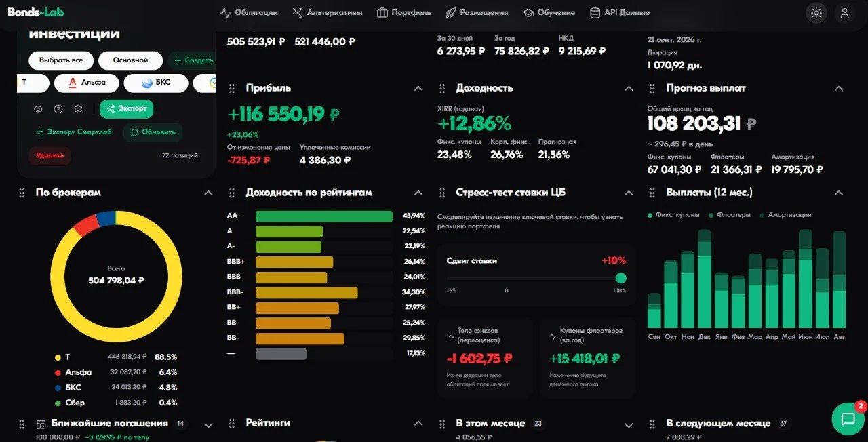Viewport: 868px width, 442px height.
Task: Toggle light theme with sun icon
Action: coord(816,12)
